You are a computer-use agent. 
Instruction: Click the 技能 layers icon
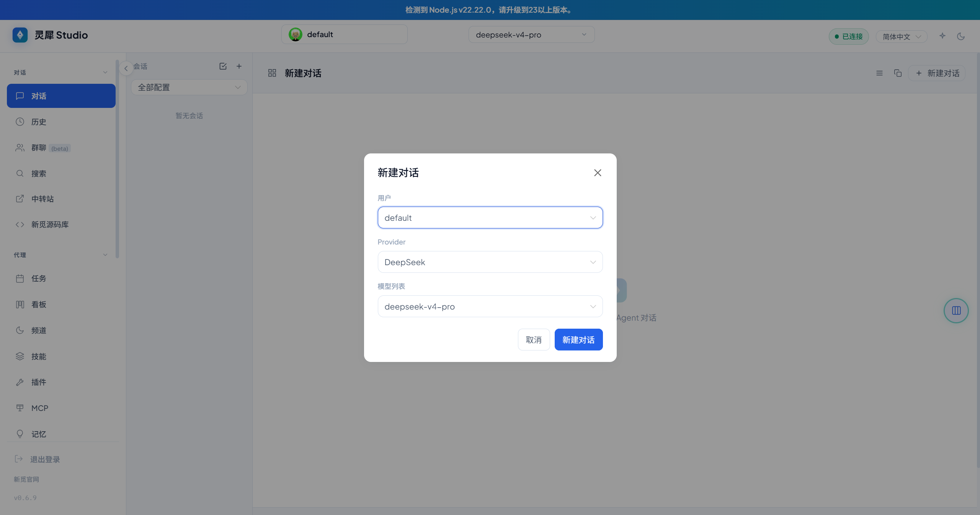coord(20,356)
